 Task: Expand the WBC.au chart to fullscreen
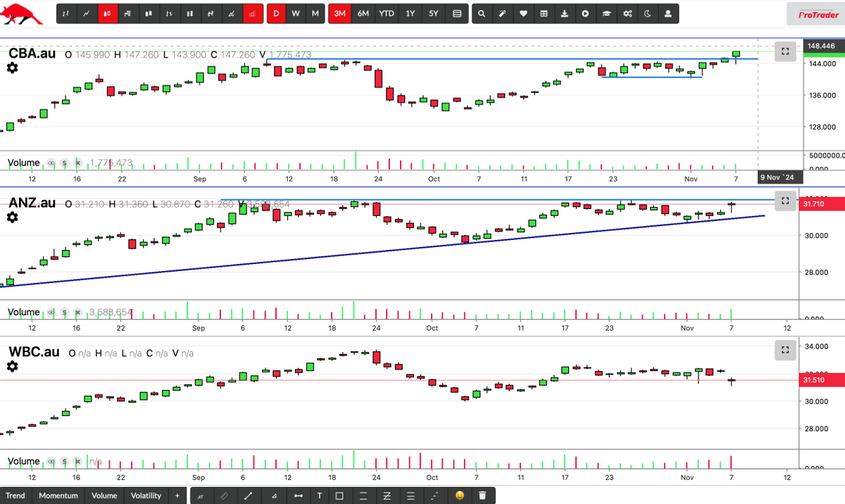pos(784,349)
